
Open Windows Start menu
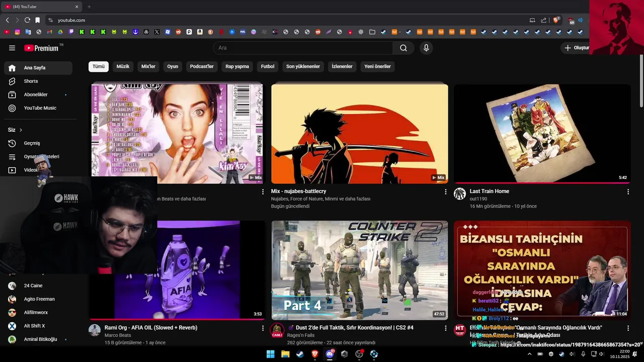point(270,354)
